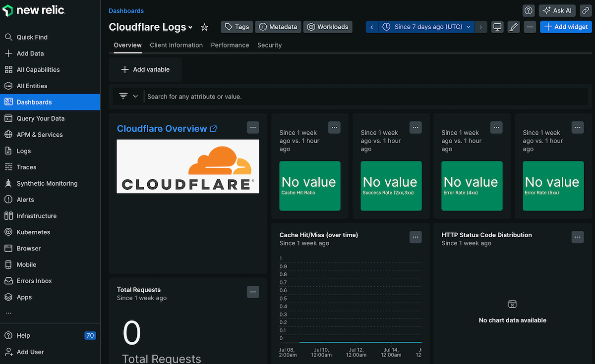
Task: Expand Cloudflare Logs title dropdown
Action: (x=190, y=28)
